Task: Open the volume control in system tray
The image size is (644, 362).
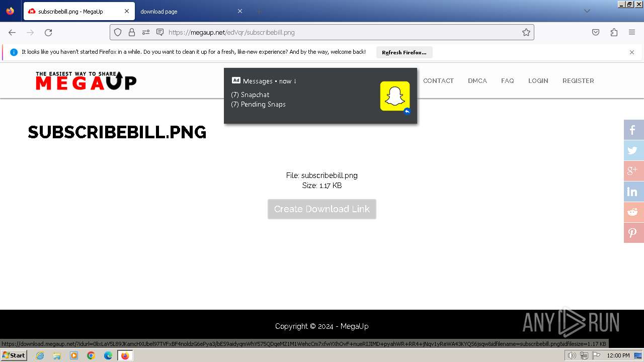Action: (572, 355)
